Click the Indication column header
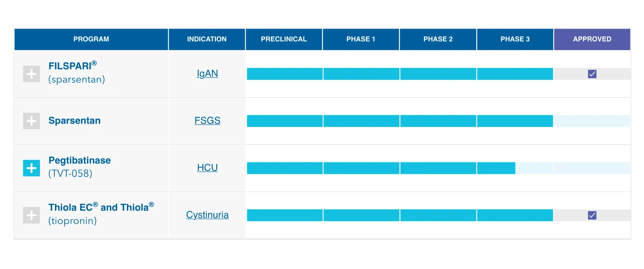644x269 pixels. [207, 39]
